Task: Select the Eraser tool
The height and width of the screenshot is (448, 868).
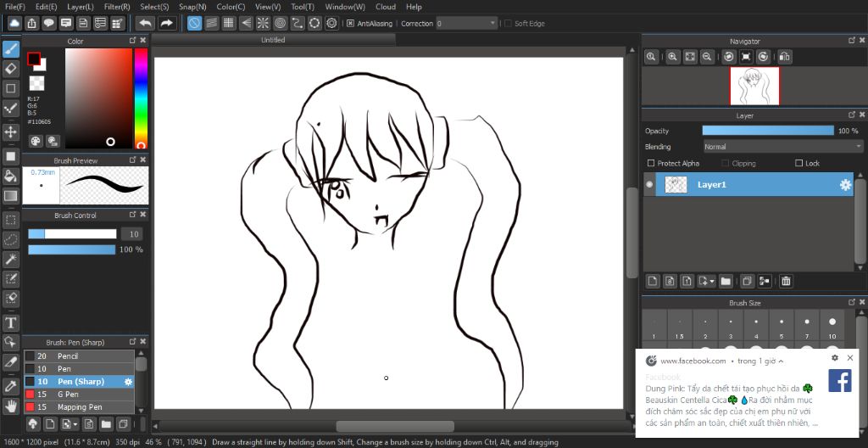Action: [x=10, y=69]
